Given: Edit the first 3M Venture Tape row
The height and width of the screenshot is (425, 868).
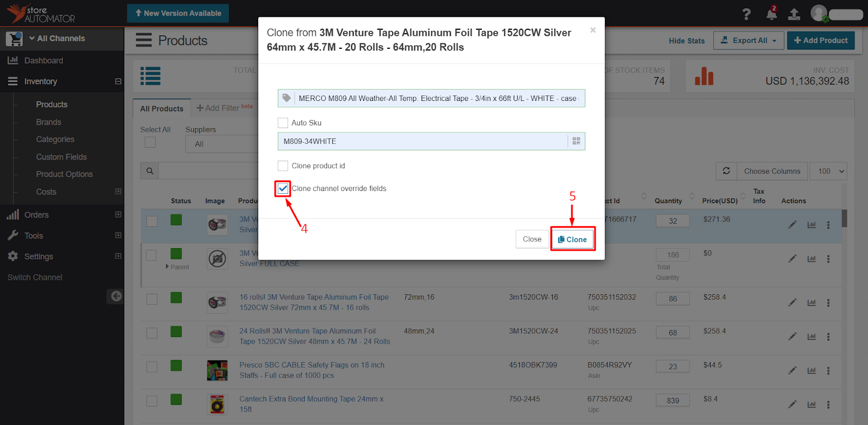Looking at the screenshot, I should 793,225.
